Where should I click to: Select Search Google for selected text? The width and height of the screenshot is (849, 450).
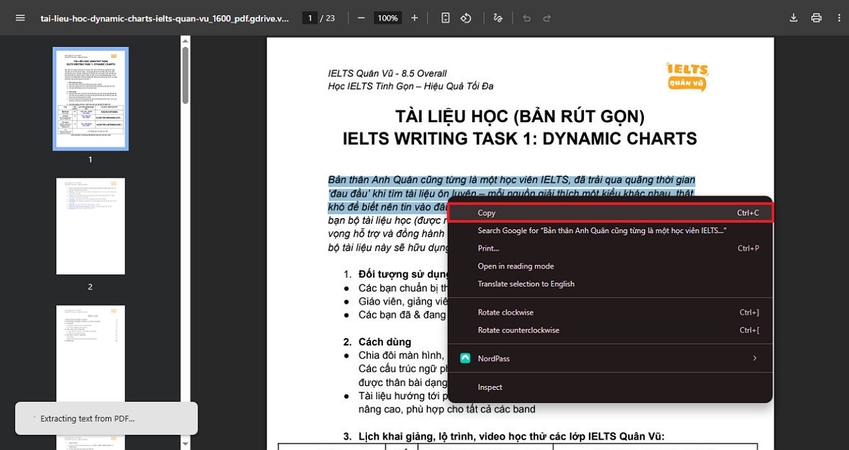pyautogui.click(x=611, y=231)
